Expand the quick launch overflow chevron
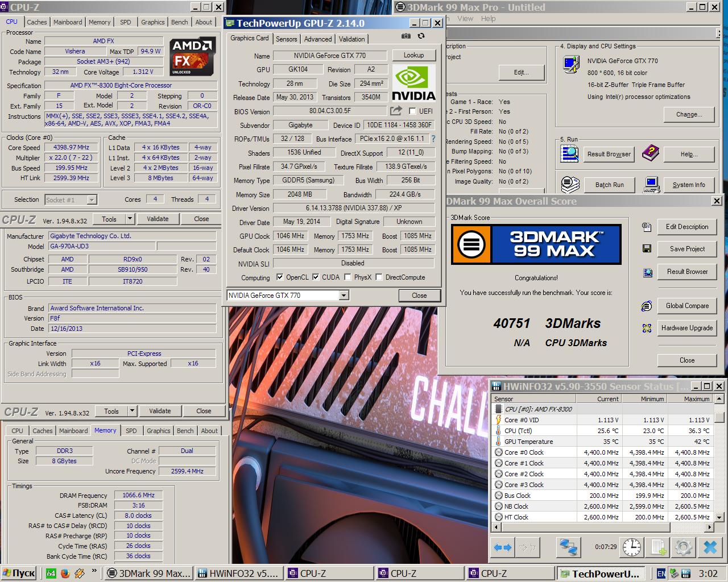 pyautogui.click(x=94, y=572)
